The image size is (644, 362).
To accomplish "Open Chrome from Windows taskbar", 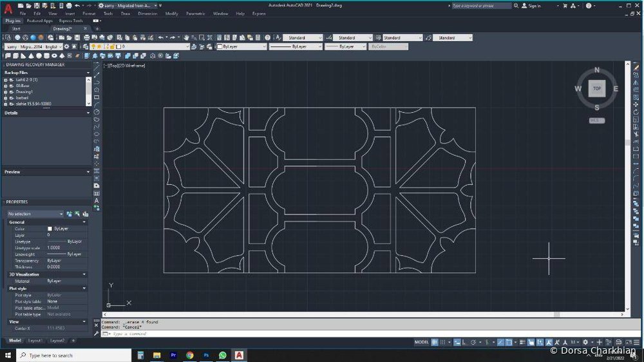I will pyautogui.click(x=189, y=355).
